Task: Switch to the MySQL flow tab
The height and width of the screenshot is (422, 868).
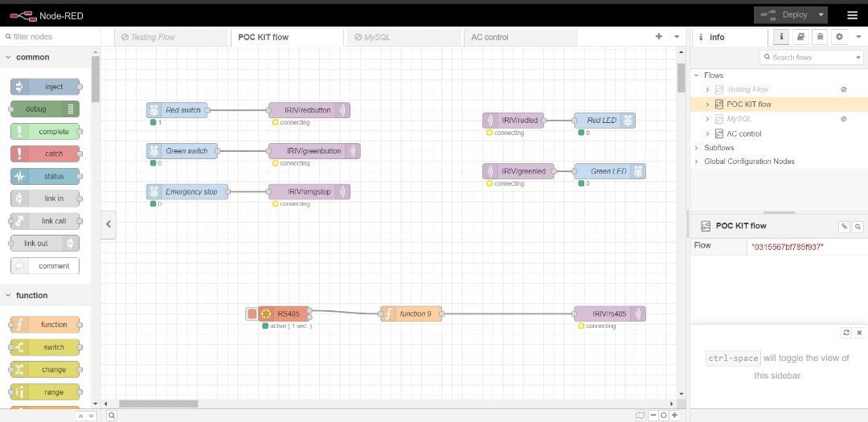Action: [x=376, y=37]
